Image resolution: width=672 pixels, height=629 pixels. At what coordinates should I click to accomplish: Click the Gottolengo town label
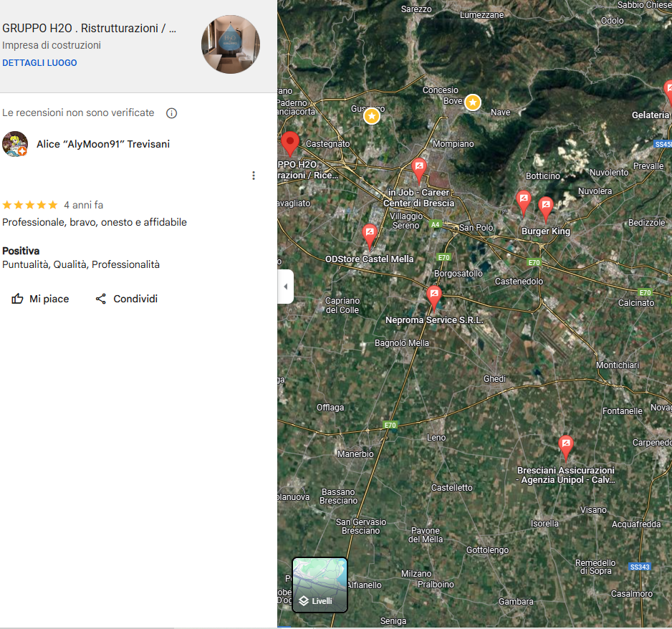point(487,550)
